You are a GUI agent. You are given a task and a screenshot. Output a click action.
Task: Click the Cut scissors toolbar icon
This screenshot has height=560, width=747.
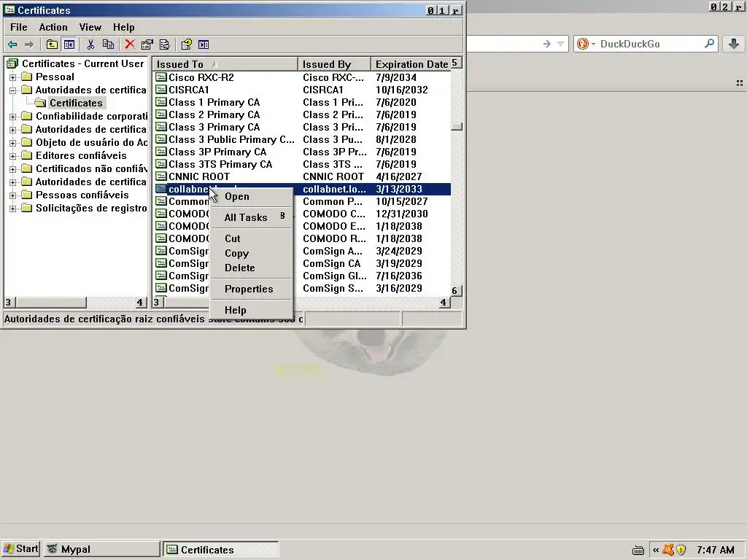(90, 44)
